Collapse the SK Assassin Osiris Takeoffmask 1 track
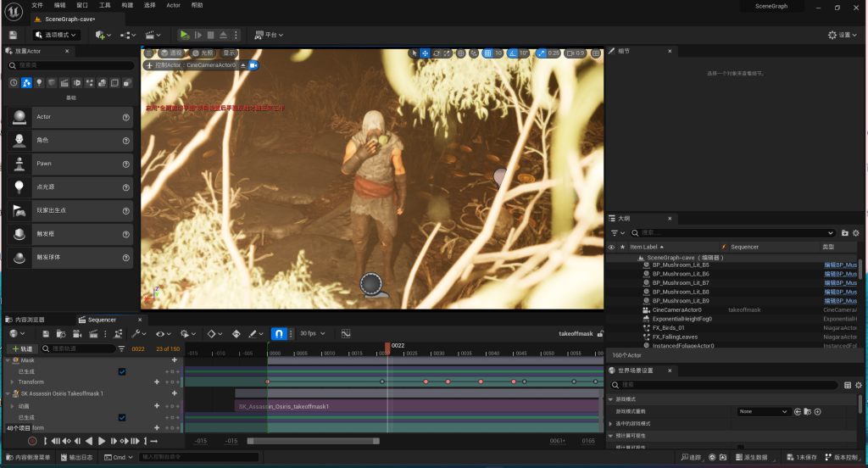This screenshot has height=468, width=868. pos(8,393)
